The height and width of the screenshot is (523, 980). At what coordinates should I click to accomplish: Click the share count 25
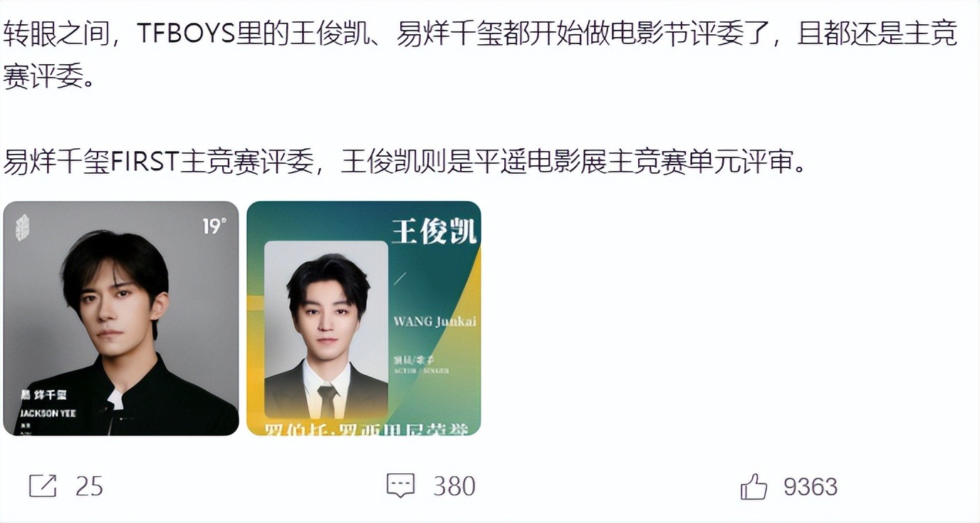pos(90,487)
